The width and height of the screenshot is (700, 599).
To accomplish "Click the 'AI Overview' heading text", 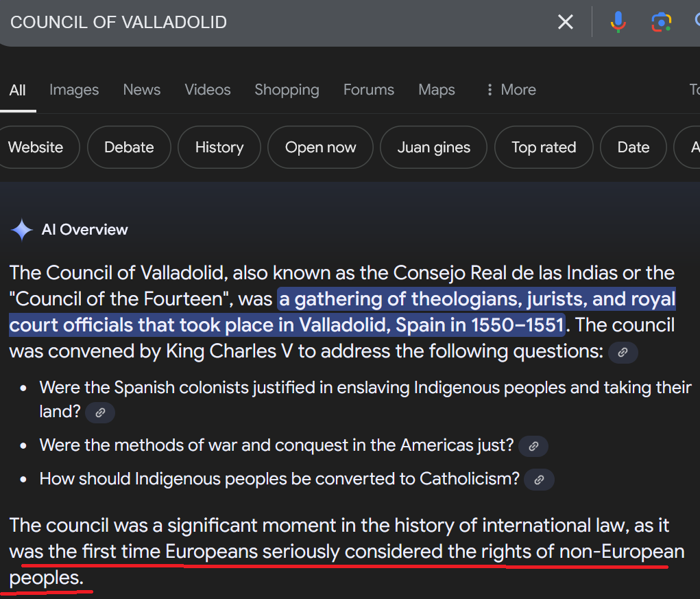I will (x=85, y=230).
